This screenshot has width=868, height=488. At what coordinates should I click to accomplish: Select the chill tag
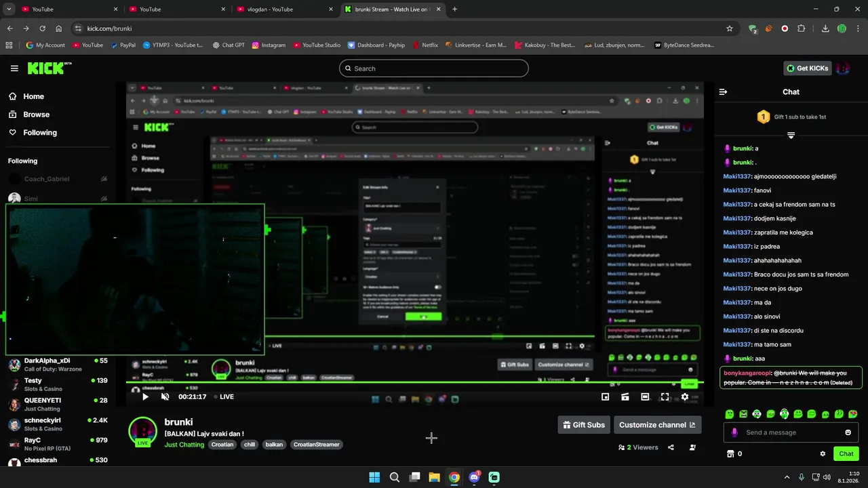click(x=249, y=445)
